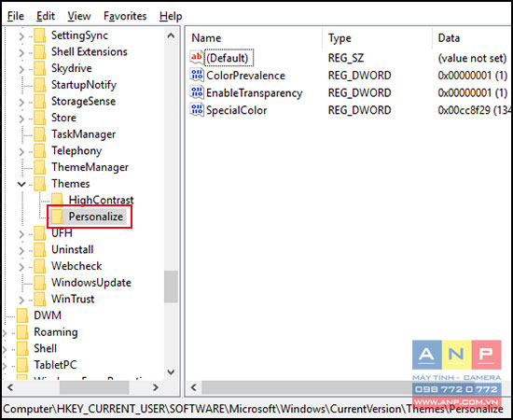Collapse the Themes key
The width and height of the screenshot is (513, 420).
click(21, 184)
